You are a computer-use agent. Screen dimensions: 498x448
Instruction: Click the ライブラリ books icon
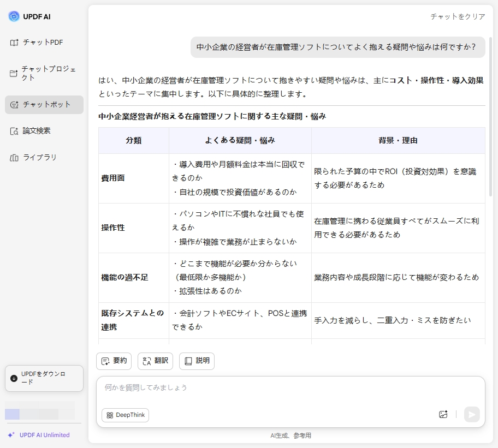[x=14, y=158]
